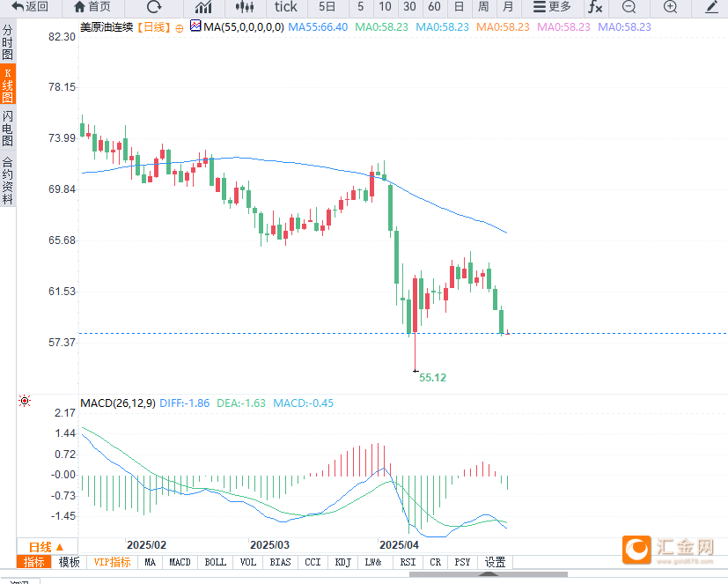Click the 返回 back arrow button
728x584 pixels.
point(30,7)
